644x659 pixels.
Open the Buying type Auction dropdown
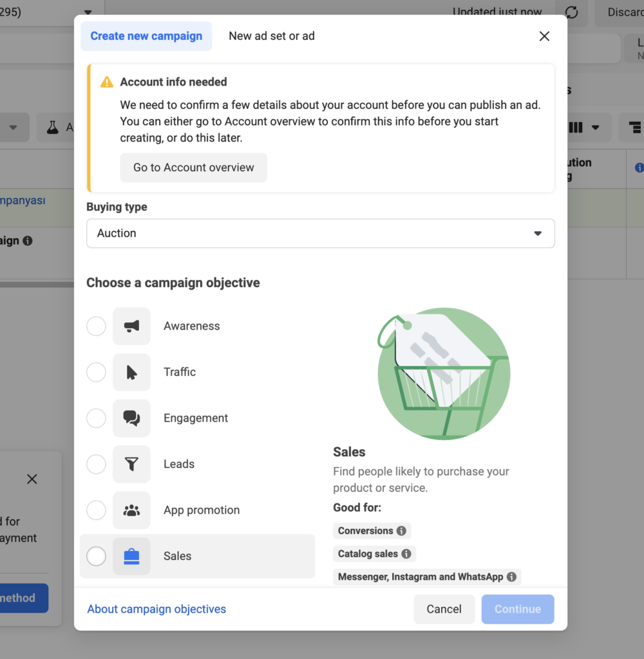320,234
